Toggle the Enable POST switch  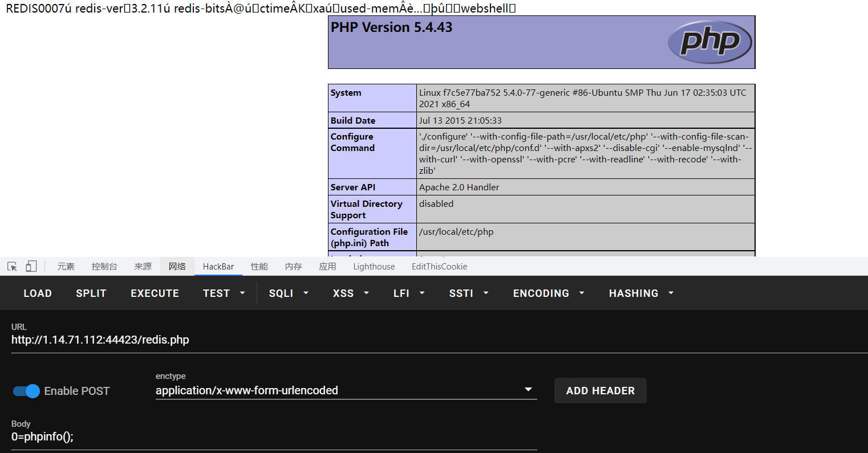(x=26, y=391)
